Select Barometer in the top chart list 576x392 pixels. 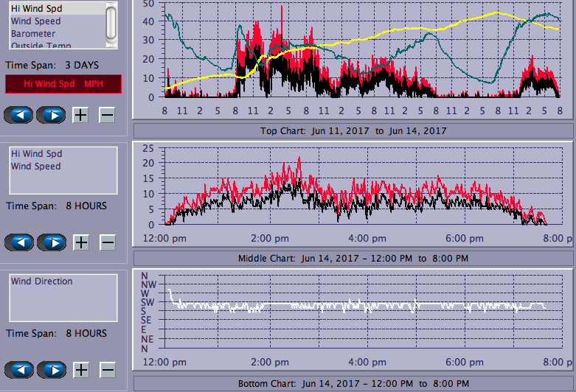coord(33,34)
